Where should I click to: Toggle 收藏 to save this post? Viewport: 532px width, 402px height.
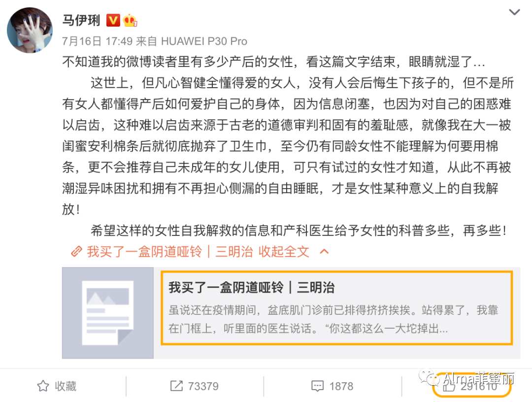click(57, 386)
